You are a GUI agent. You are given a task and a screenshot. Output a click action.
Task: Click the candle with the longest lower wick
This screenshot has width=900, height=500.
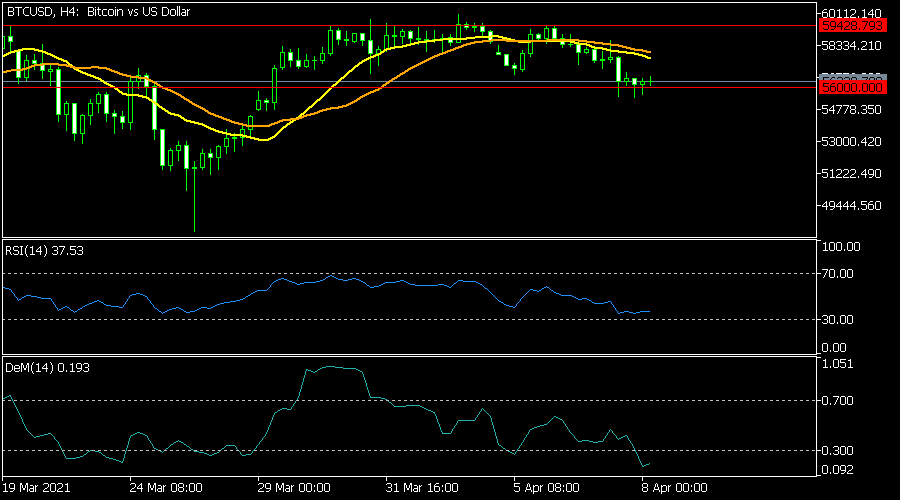(195, 195)
